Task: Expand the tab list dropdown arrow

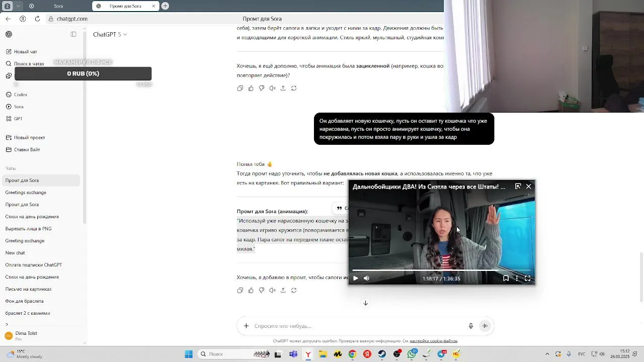Action: click(x=18, y=6)
